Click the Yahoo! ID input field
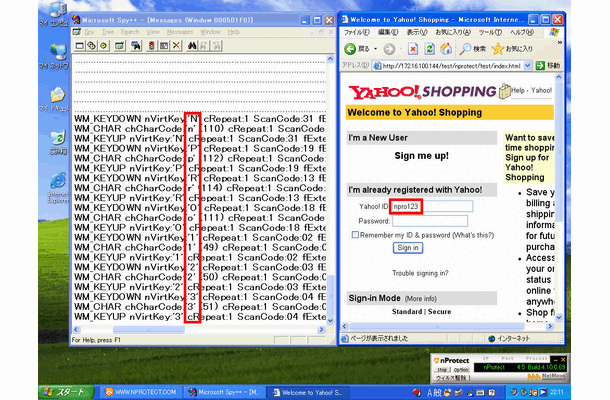Image resolution: width=610 pixels, height=400 pixels. (x=432, y=206)
